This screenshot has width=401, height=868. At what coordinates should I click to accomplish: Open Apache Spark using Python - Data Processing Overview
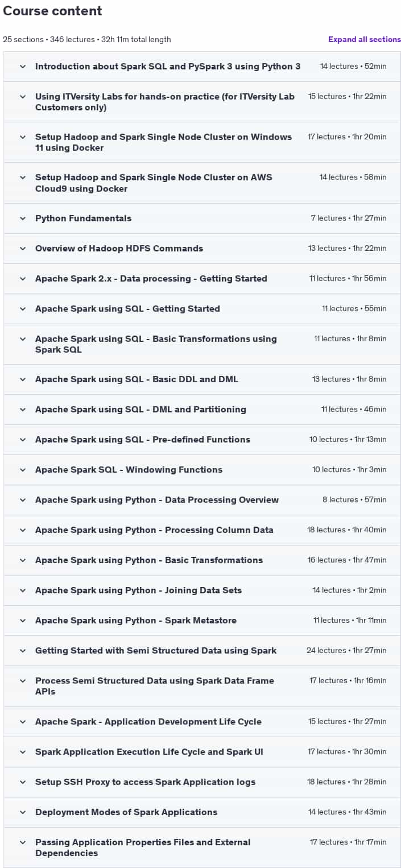[x=157, y=500]
